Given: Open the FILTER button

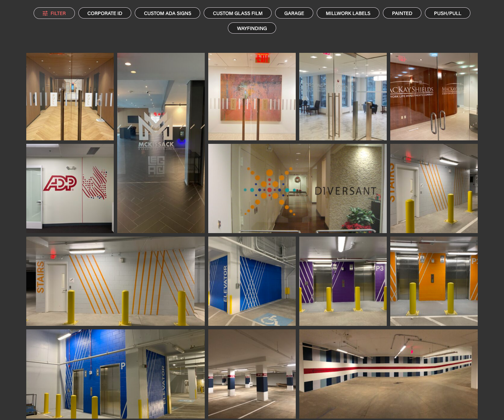Looking at the screenshot, I should click(x=54, y=13).
